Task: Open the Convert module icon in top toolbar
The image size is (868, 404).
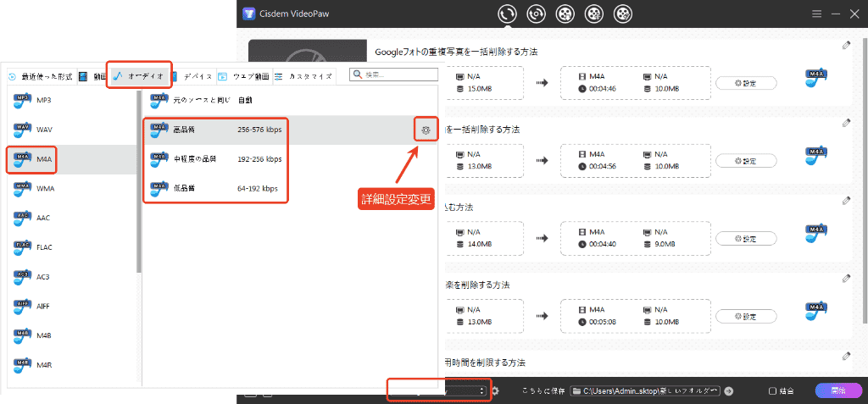Action: pos(507,14)
